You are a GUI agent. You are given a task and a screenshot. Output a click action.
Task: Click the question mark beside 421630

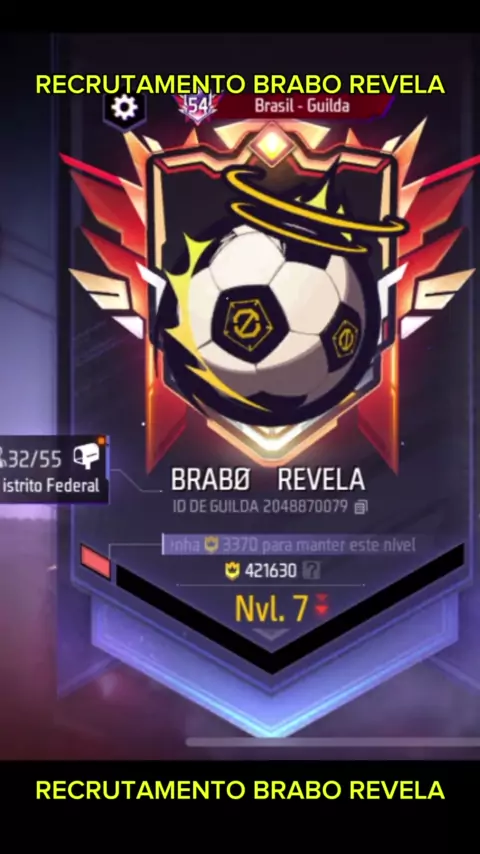311,570
